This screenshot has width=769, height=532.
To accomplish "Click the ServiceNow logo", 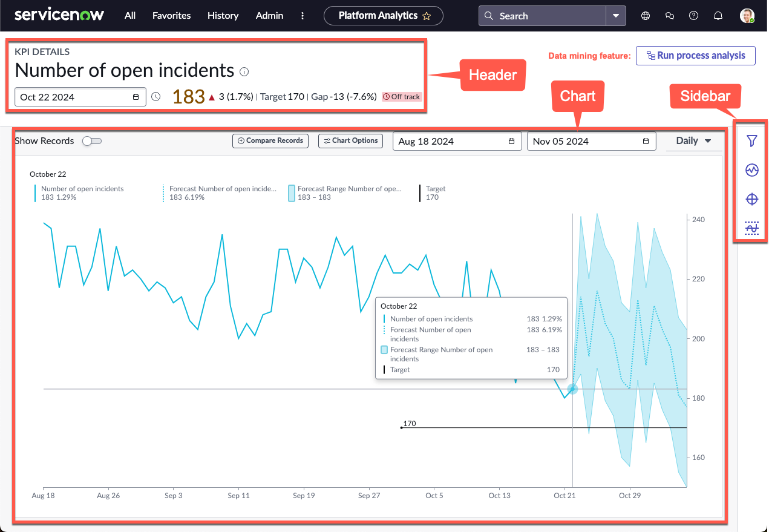I will (x=59, y=15).
